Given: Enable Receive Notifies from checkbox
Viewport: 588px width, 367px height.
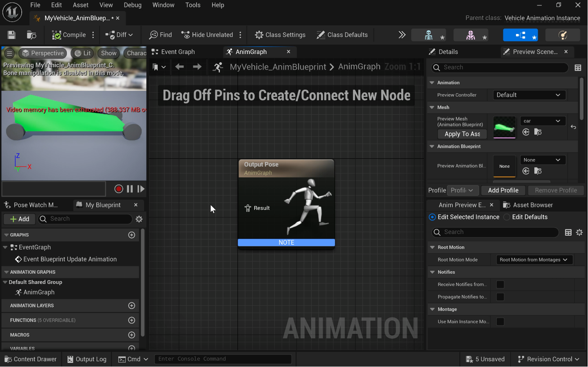Looking at the screenshot, I should pos(500,285).
